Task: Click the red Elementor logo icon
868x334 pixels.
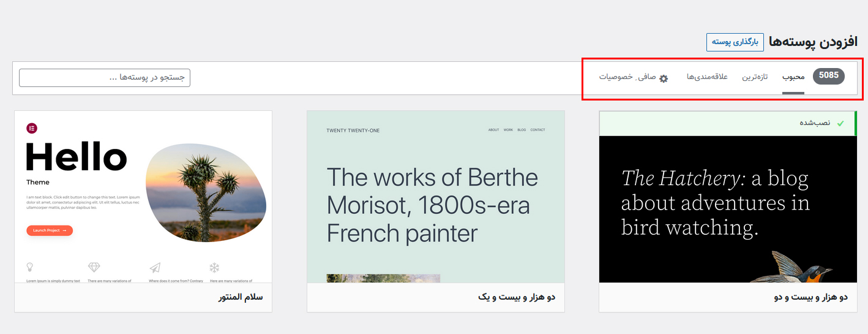Action: pos(32,128)
